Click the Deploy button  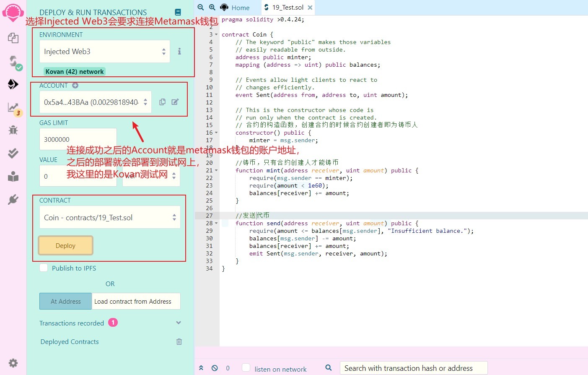click(65, 245)
